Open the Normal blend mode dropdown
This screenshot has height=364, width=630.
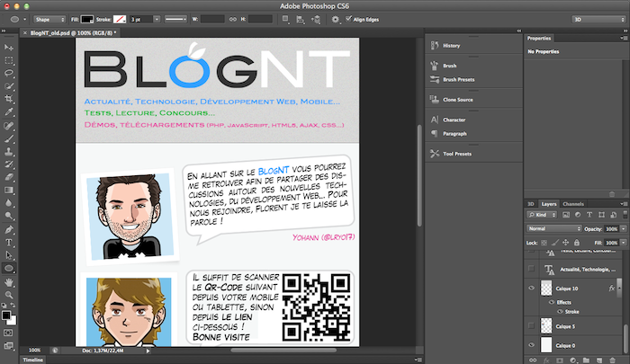pos(551,229)
